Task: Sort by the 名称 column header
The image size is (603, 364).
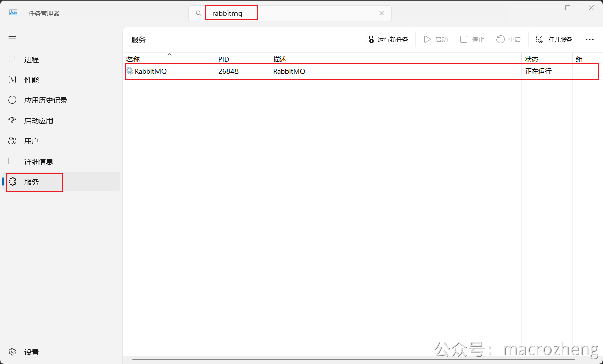Action: pos(169,59)
